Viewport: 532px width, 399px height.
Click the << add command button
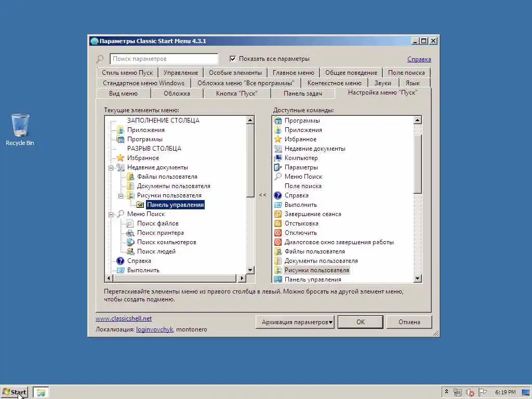tap(262, 195)
